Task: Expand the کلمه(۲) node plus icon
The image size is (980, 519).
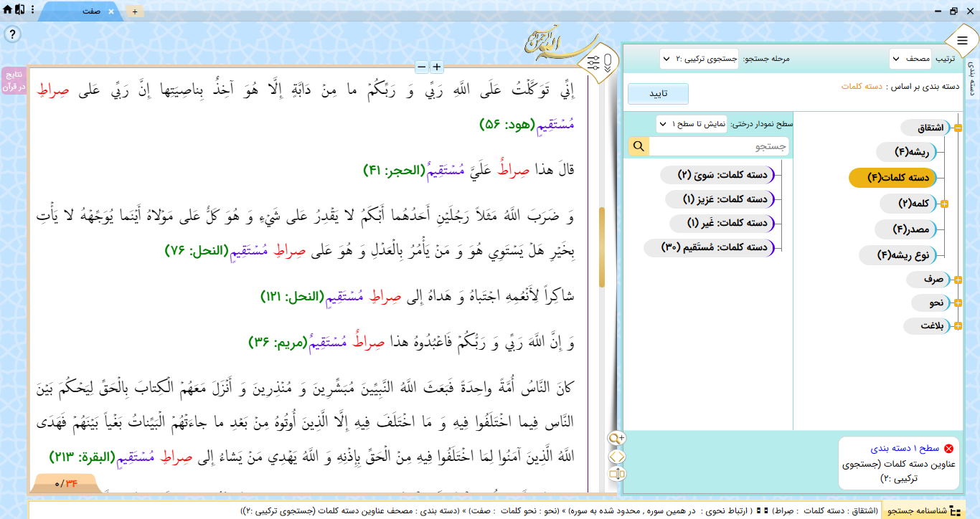Action: coord(944,204)
